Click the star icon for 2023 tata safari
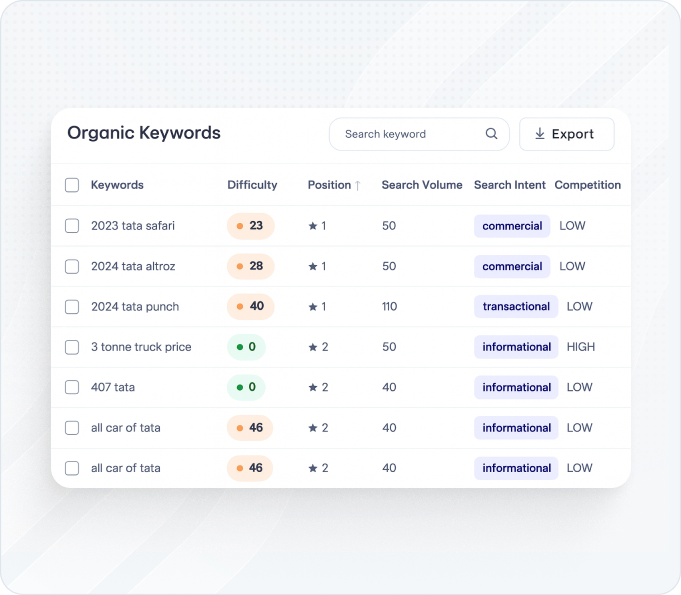Image resolution: width=681 pixels, height=595 pixels. (313, 226)
